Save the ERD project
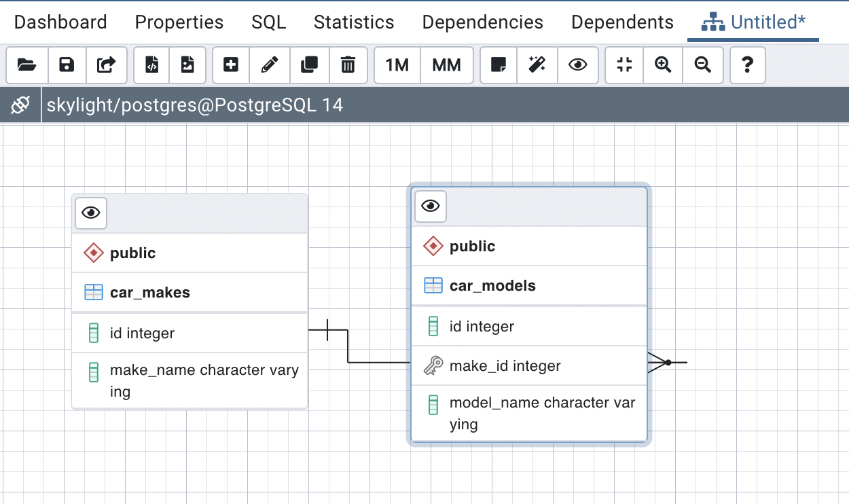Viewport: 849px width, 504px height. [67, 65]
